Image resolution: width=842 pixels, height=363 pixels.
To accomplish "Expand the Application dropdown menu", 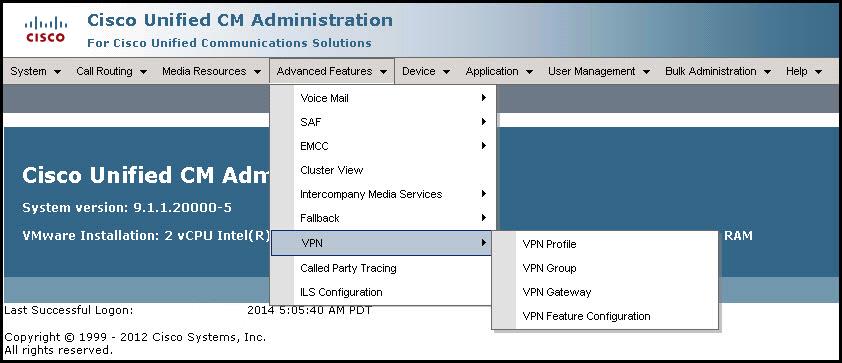I will pos(499,71).
